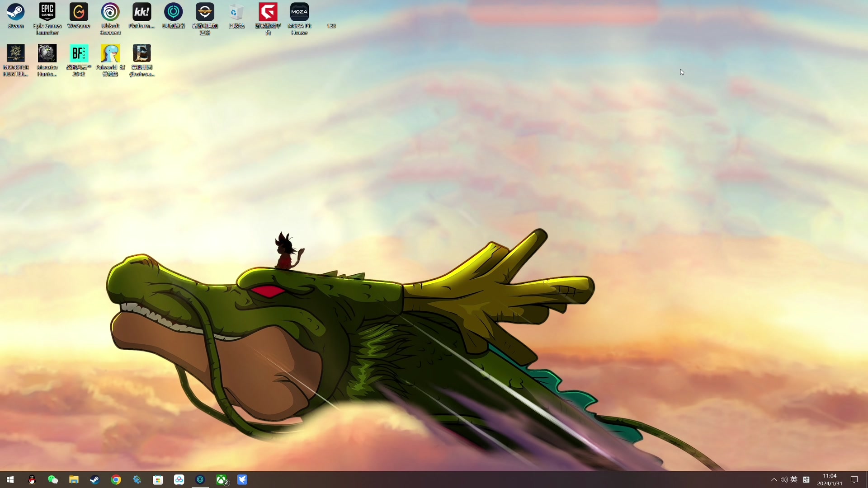Select the kk! Platform desktop icon

pyautogui.click(x=142, y=12)
